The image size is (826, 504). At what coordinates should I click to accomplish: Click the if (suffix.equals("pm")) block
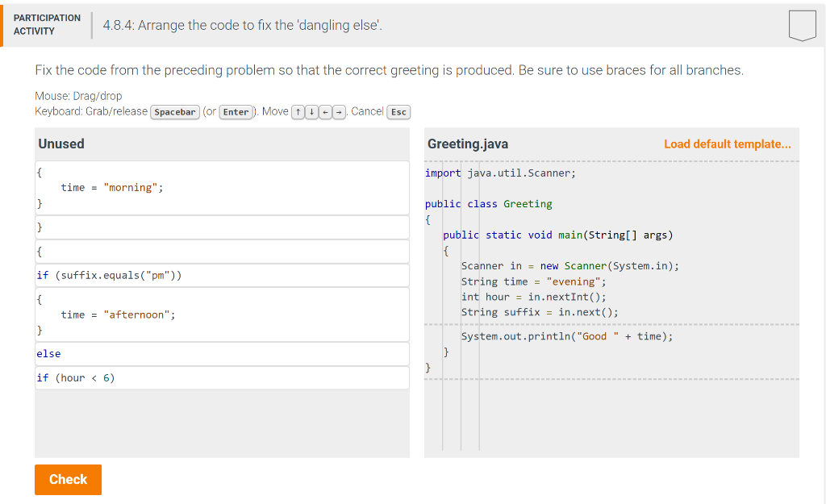coord(222,275)
